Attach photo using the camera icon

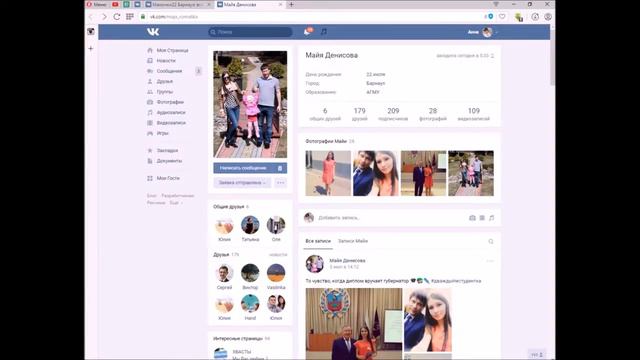click(472, 218)
